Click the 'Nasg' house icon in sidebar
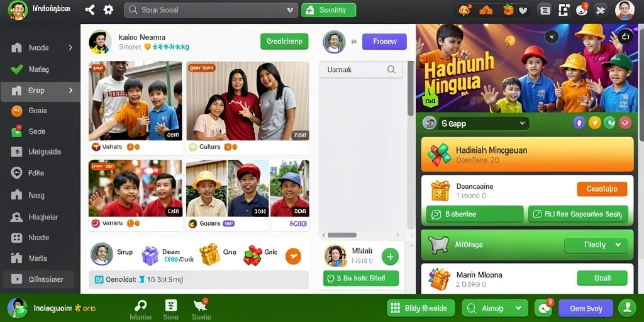644x322 pixels. [16, 195]
